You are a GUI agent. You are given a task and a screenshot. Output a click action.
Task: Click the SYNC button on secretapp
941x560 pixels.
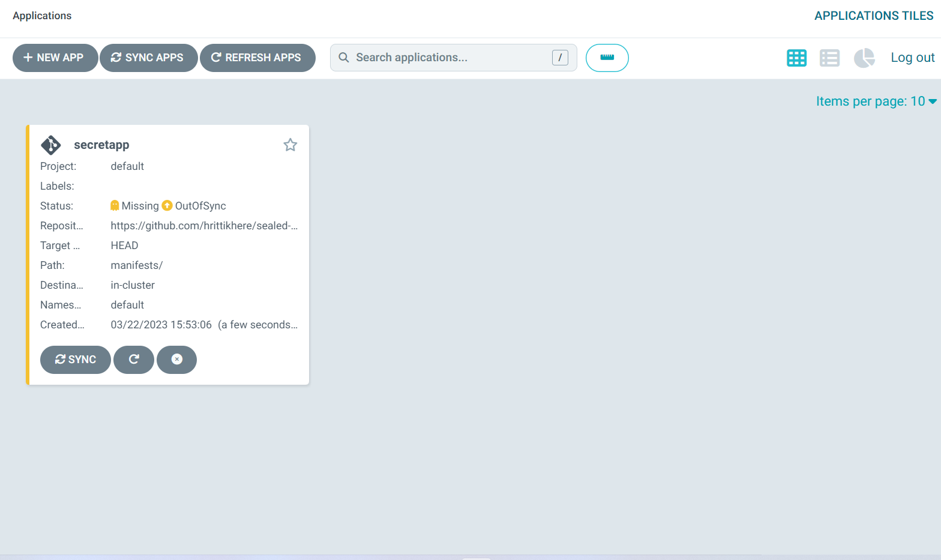pyautogui.click(x=76, y=360)
